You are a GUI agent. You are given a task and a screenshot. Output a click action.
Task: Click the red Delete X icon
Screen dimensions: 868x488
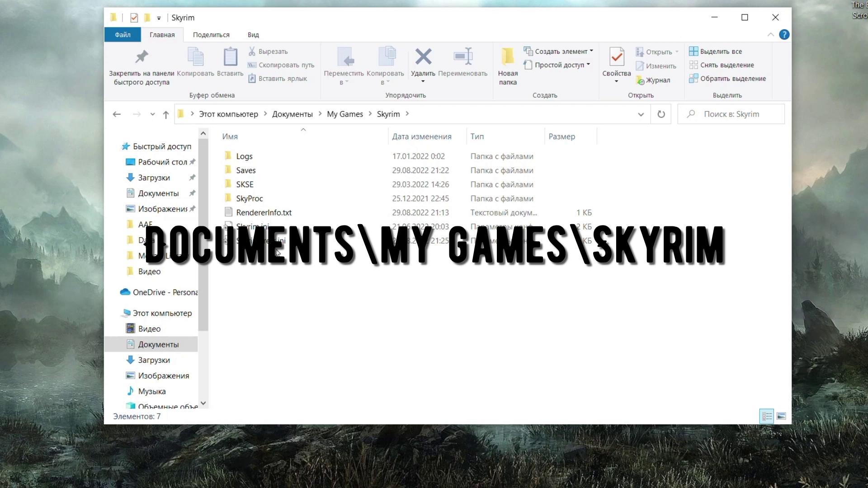(x=423, y=57)
